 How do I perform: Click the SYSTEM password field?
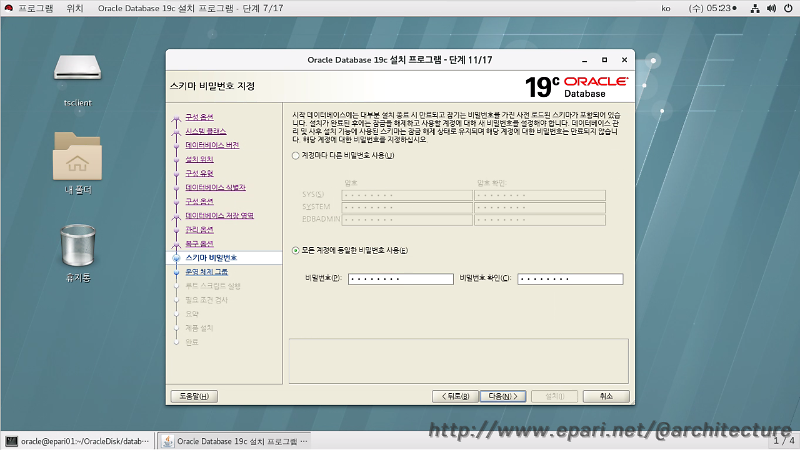(x=407, y=208)
